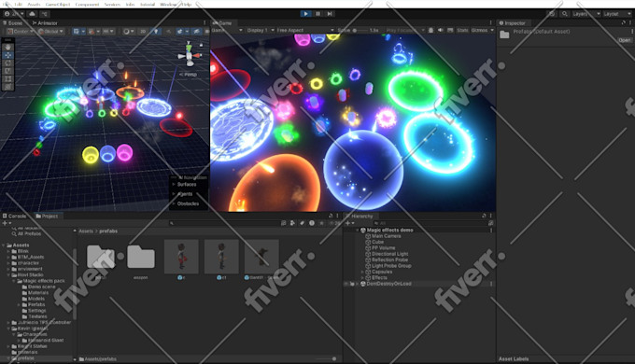Image resolution: width=635 pixels, height=364 pixels.
Task: Select DontDestroyOnLoad scene in the Hierarchy
Action: pyautogui.click(x=388, y=284)
